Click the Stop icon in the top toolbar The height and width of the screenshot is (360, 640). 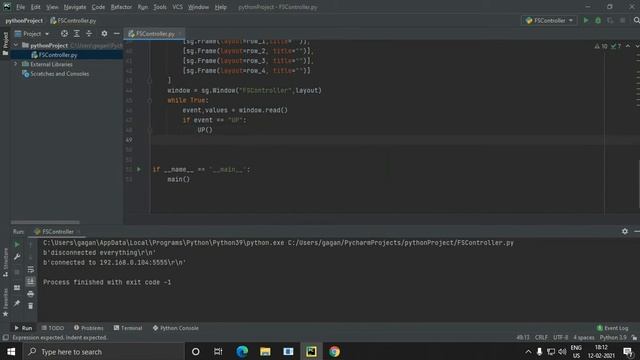click(622, 20)
